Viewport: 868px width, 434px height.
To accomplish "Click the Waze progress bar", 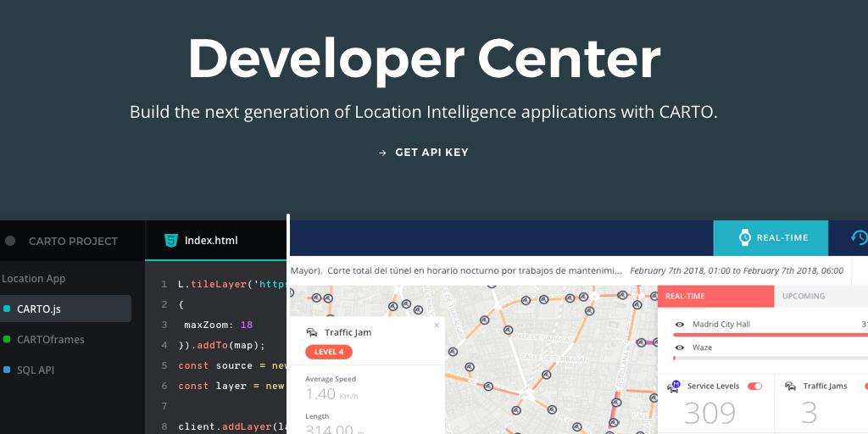I will (771, 359).
